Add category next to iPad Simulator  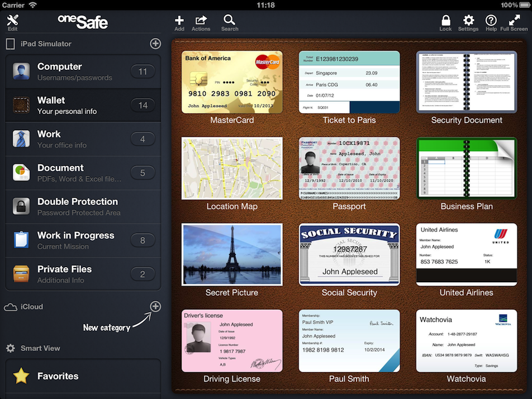tap(155, 44)
